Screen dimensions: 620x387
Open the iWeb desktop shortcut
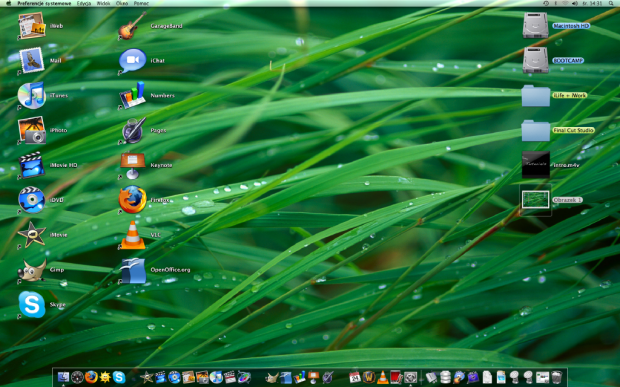click(x=32, y=26)
